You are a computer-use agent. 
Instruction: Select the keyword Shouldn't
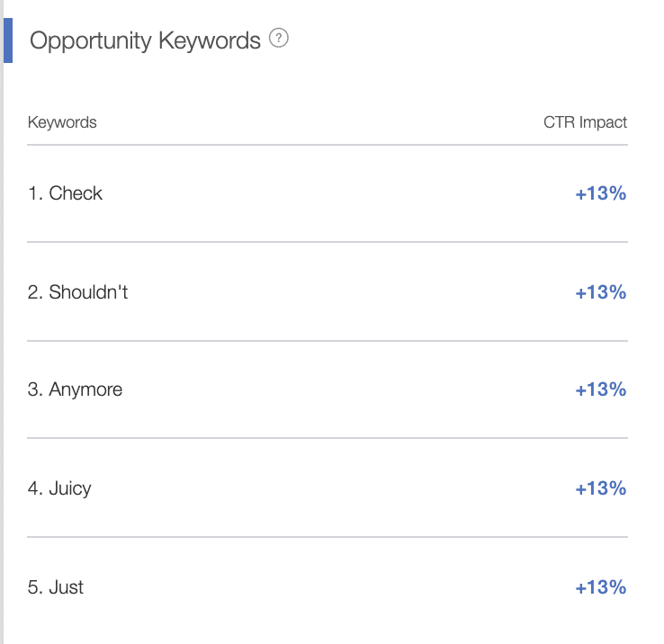click(x=88, y=292)
